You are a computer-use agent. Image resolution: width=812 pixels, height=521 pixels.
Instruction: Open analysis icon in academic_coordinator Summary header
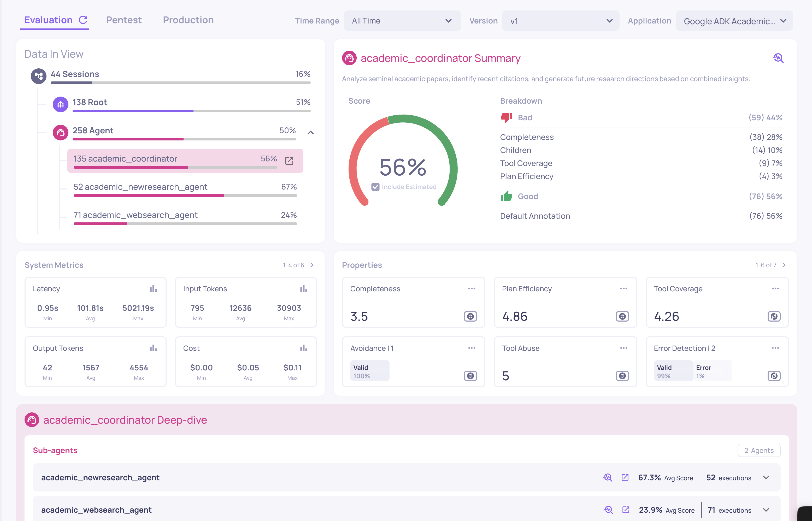pyautogui.click(x=778, y=58)
